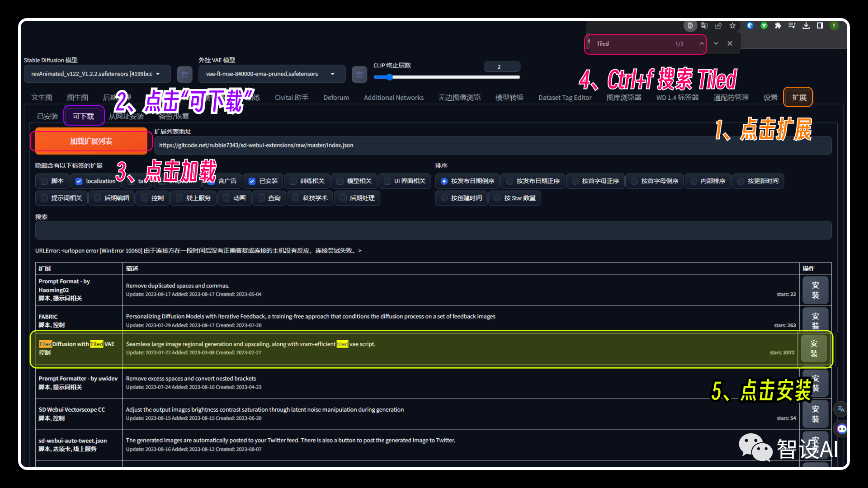
Task: Click the share page icon
Action: (x=718, y=26)
